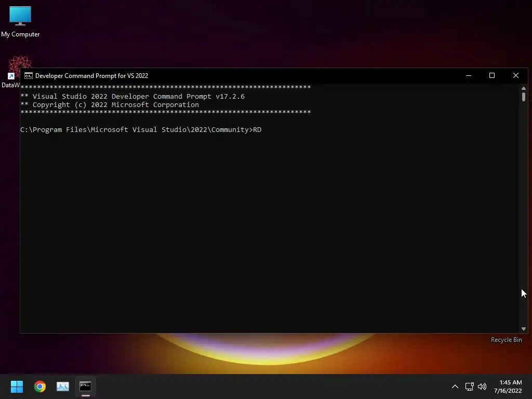Open the command prompt window system menu icon
532x399 pixels.
[29, 76]
